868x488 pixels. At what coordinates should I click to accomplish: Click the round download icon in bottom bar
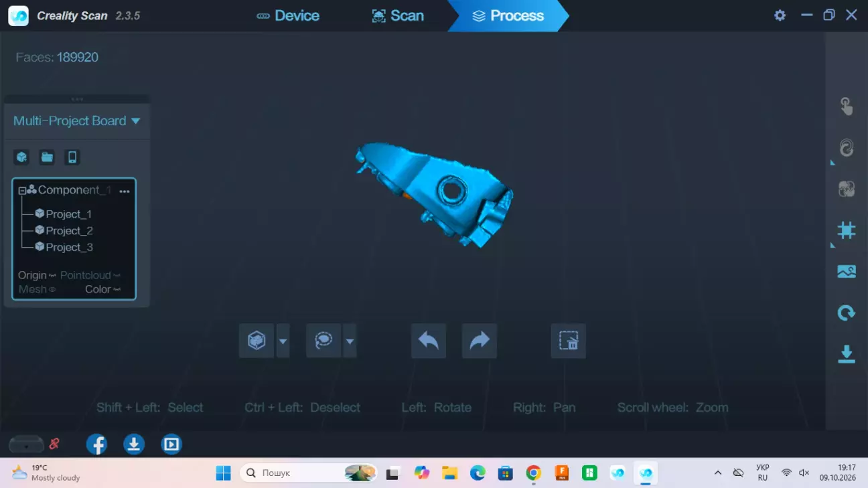134,444
